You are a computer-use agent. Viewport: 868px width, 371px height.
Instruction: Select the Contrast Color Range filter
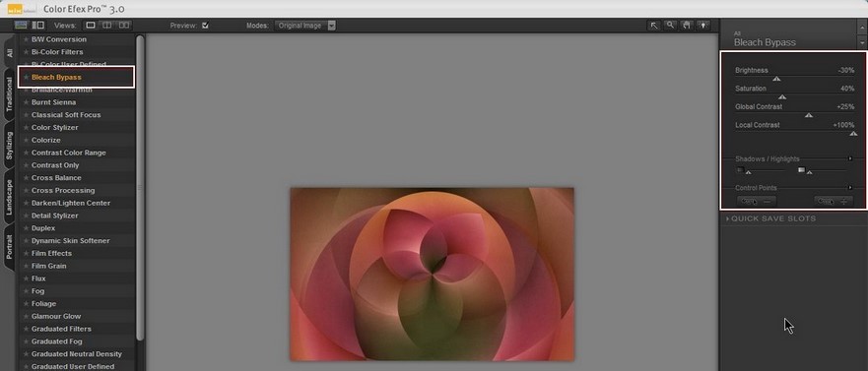point(78,153)
